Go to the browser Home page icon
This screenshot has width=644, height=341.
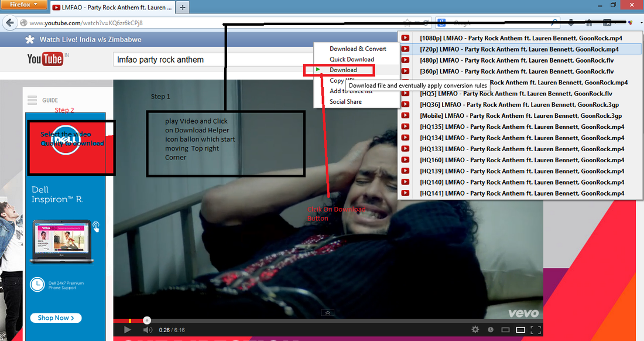pyautogui.click(x=589, y=23)
